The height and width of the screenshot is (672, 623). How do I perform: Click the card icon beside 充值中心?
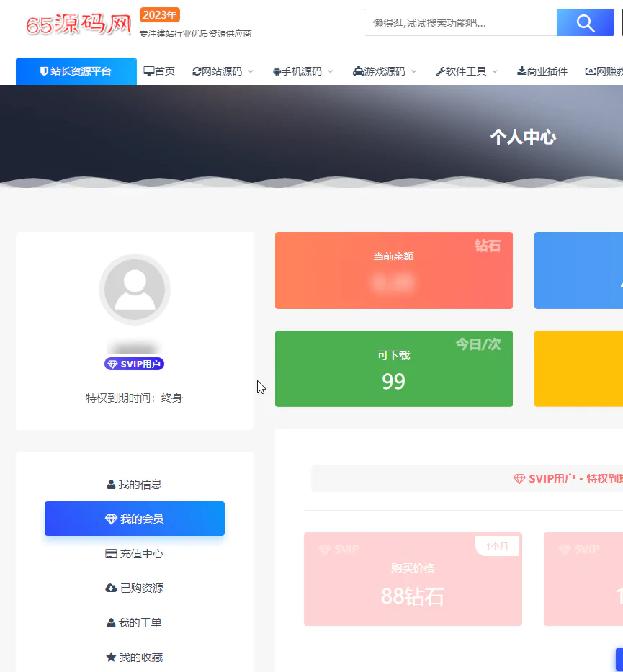tap(111, 554)
